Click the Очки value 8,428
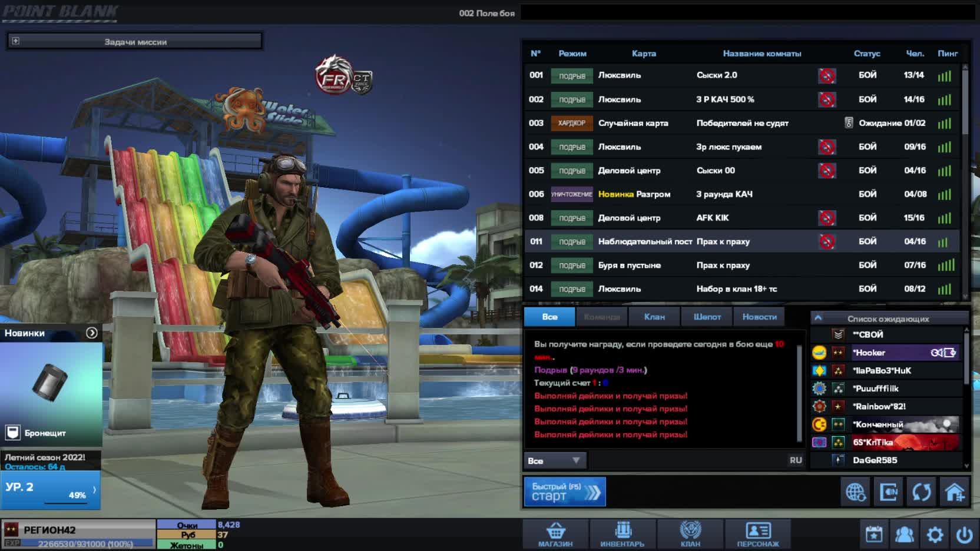The height and width of the screenshot is (551, 980). 229,525
